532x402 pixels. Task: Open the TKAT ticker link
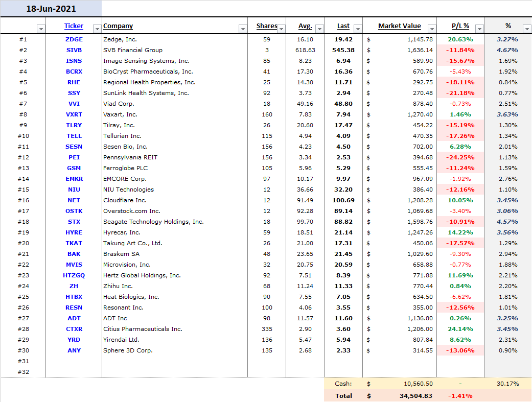coord(74,243)
